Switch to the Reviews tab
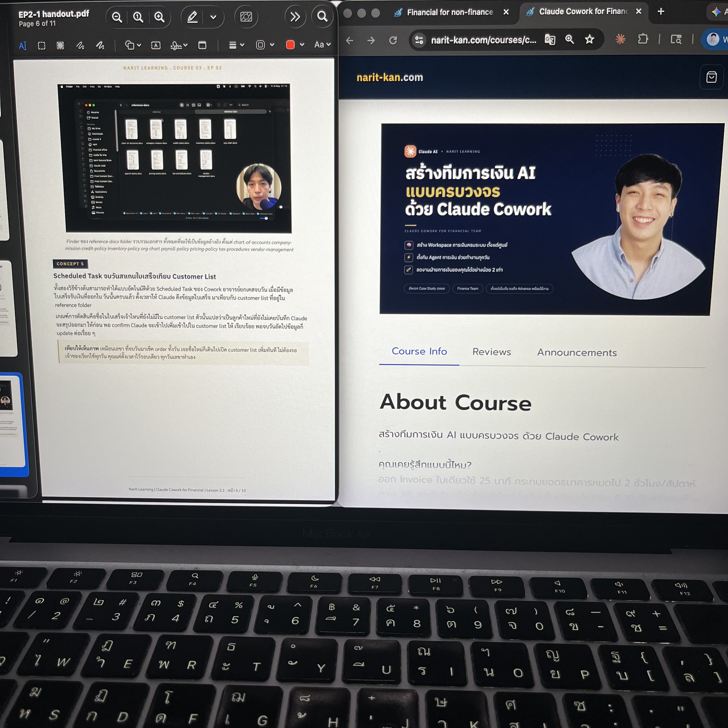This screenshot has width=728, height=728. pos(491,352)
